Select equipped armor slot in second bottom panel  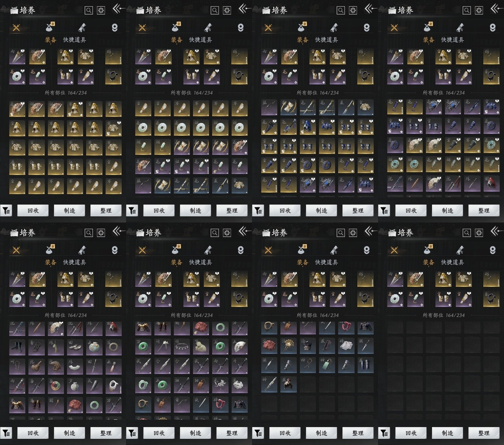coord(212,279)
